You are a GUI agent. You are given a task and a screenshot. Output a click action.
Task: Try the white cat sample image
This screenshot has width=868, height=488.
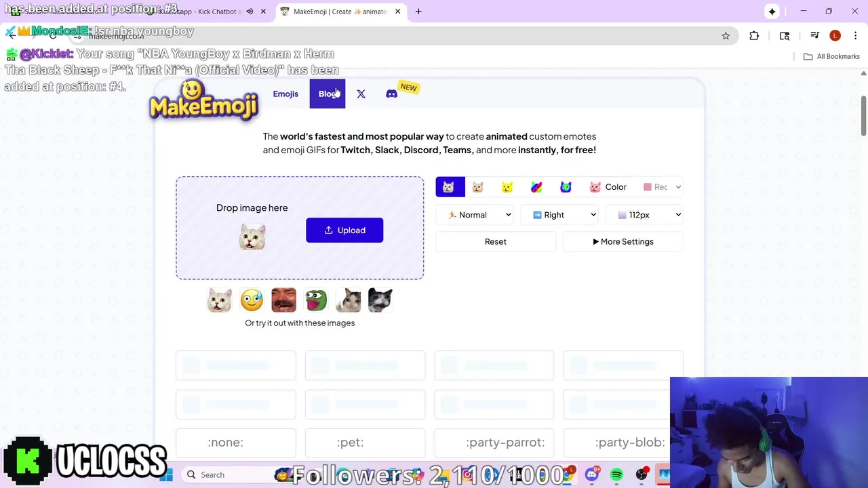click(x=219, y=300)
